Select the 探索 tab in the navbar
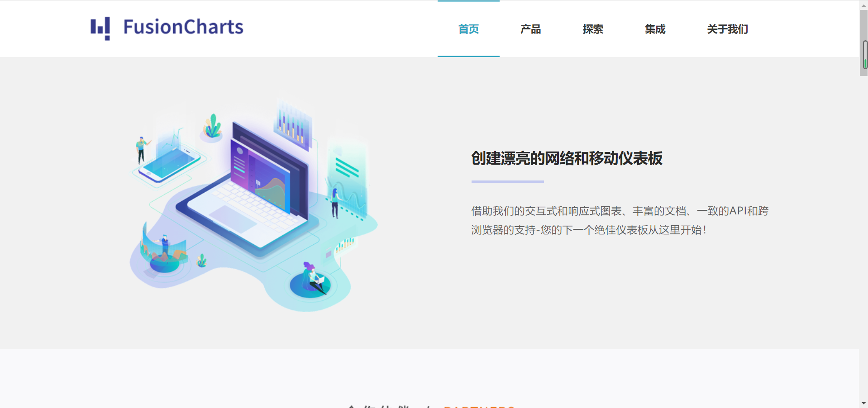 click(x=593, y=28)
